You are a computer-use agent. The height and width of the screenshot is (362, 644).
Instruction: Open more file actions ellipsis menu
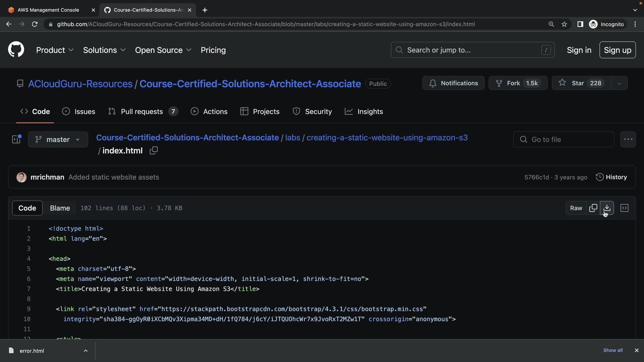[628, 139]
